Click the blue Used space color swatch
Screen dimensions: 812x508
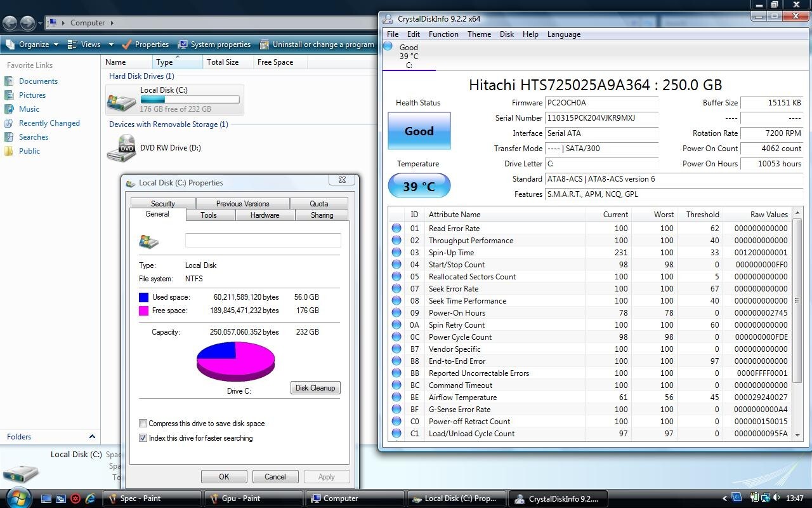click(x=143, y=297)
